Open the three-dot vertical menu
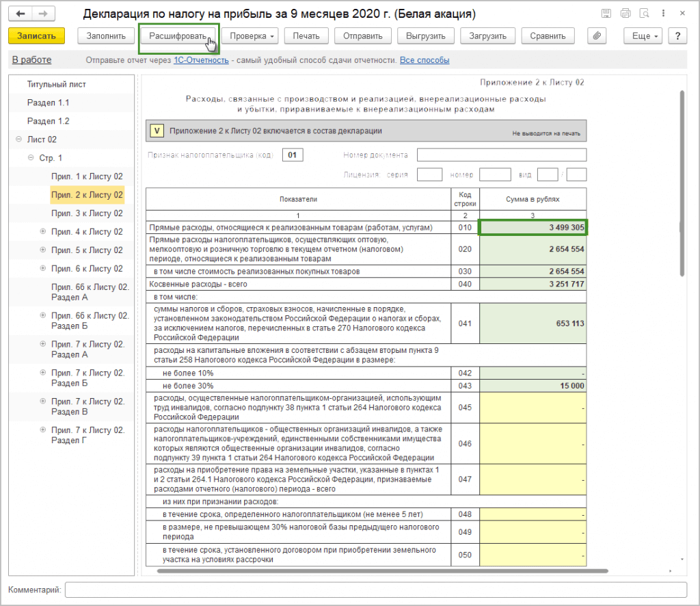Image resolution: width=700 pixels, height=606 pixels. pos(664,14)
